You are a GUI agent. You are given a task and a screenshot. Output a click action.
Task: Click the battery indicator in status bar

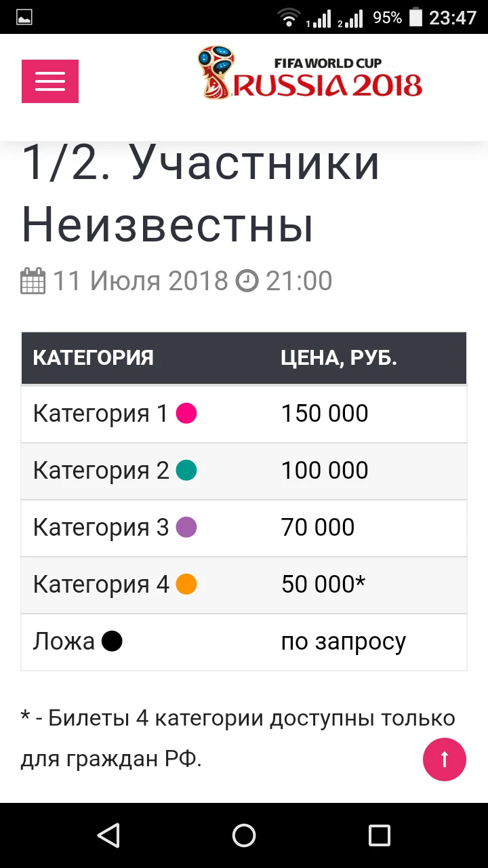coord(415,17)
